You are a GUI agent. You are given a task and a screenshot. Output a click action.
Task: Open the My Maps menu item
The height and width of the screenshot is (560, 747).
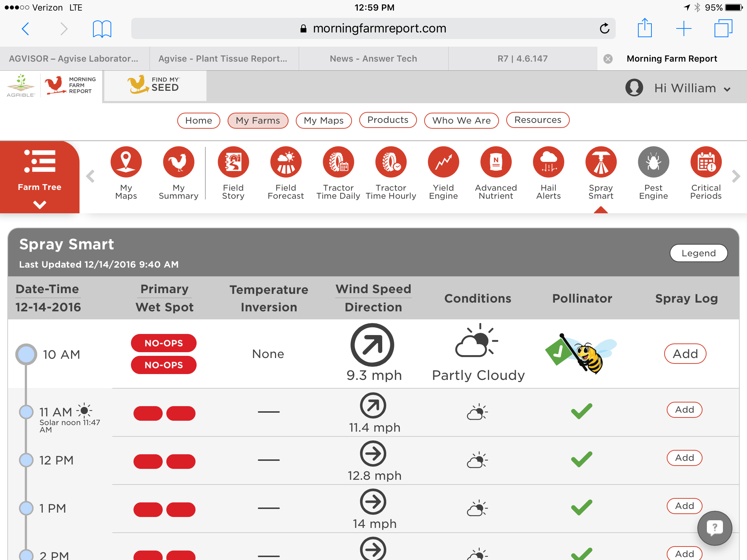(x=324, y=121)
